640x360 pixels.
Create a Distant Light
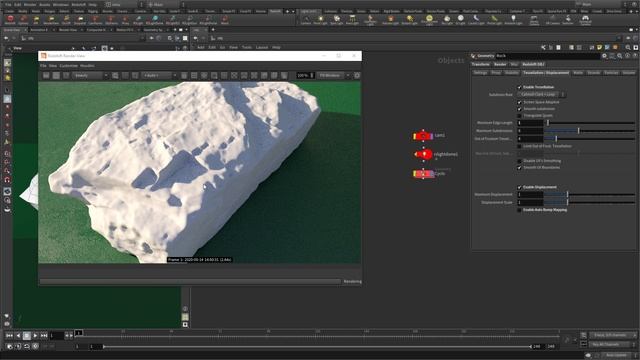coord(409,20)
